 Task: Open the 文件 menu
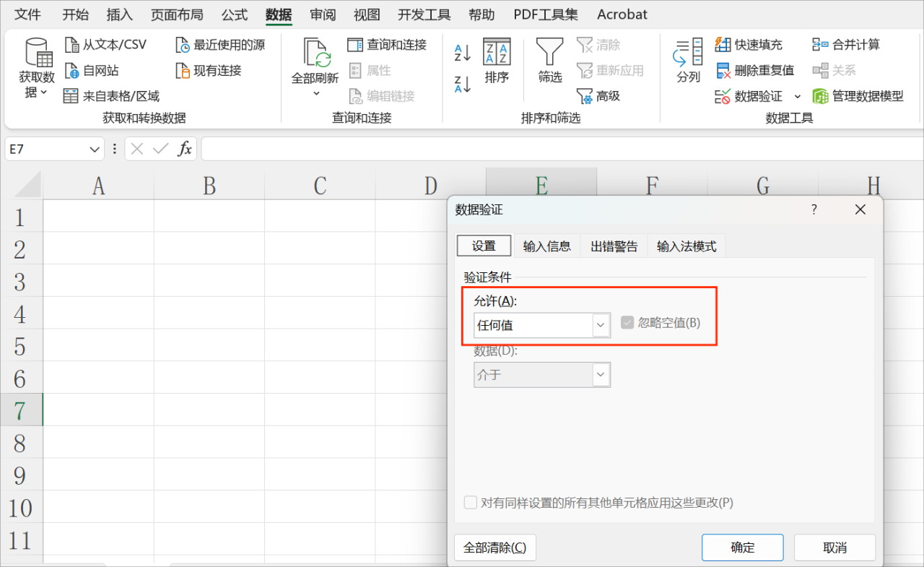pyautogui.click(x=28, y=14)
